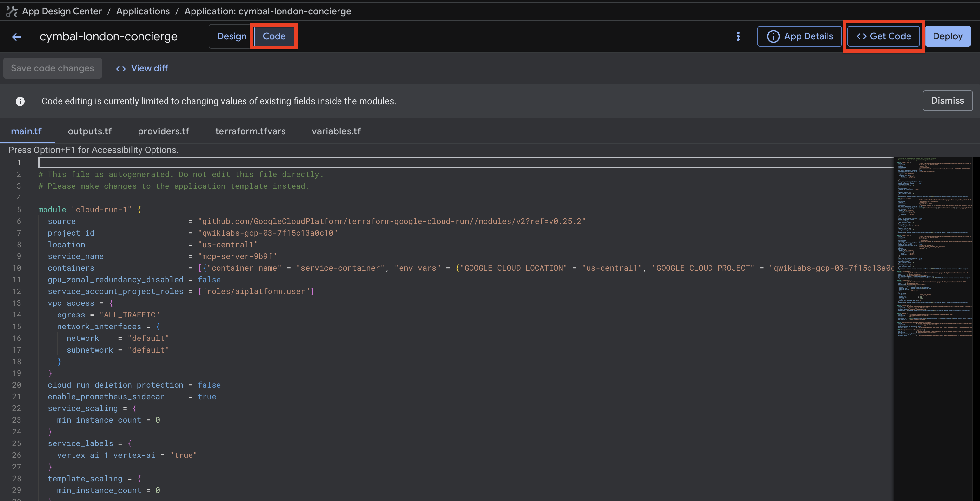Viewport: 980px width, 501px height.
Task: Click the egress value "ALL_TRAFFIC"
Action: point(130,315)
